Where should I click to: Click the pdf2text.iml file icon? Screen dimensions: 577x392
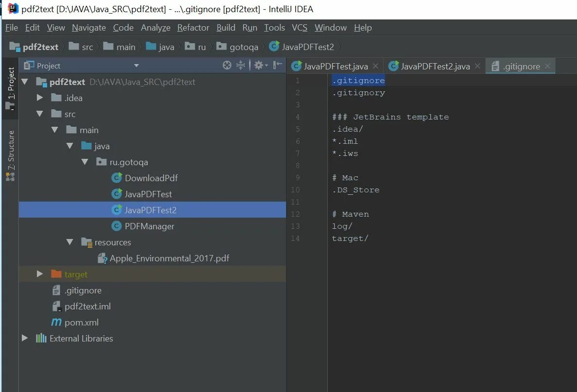point(56,306)
